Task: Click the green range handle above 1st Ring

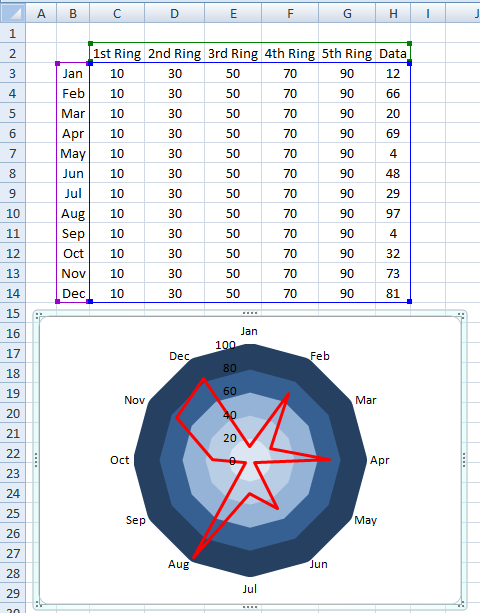Action: 91,43
